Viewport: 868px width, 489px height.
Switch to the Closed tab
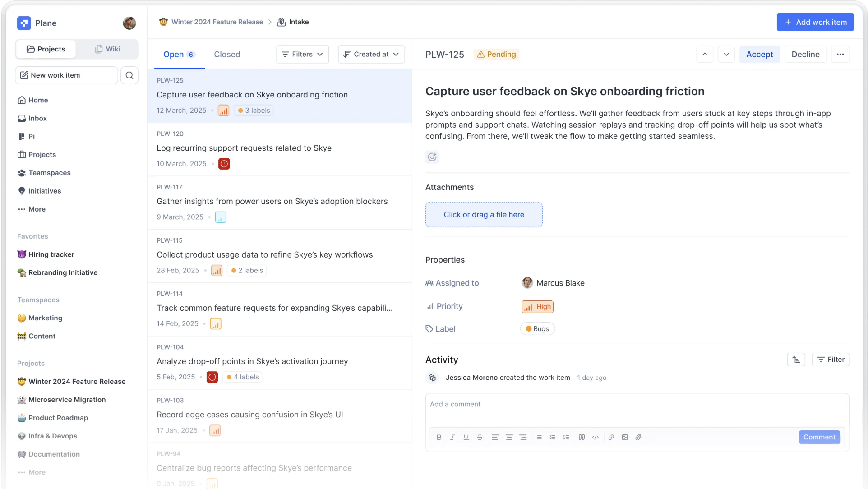click(227, 55)
